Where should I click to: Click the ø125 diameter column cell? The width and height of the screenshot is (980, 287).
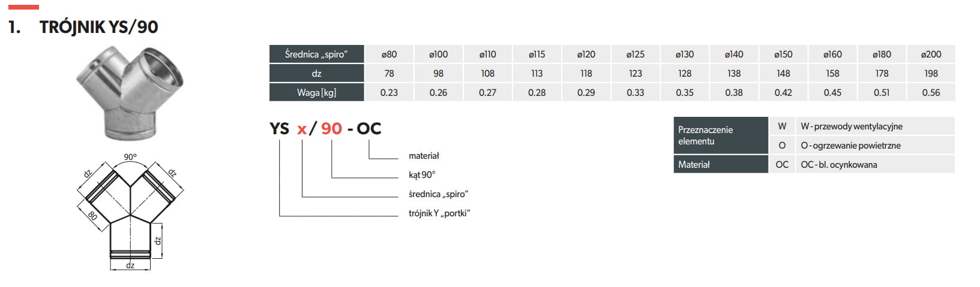pos(635,55)
